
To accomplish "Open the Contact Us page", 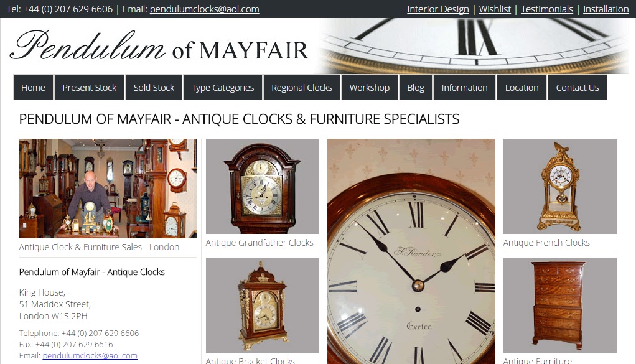I will click(577, 88).
